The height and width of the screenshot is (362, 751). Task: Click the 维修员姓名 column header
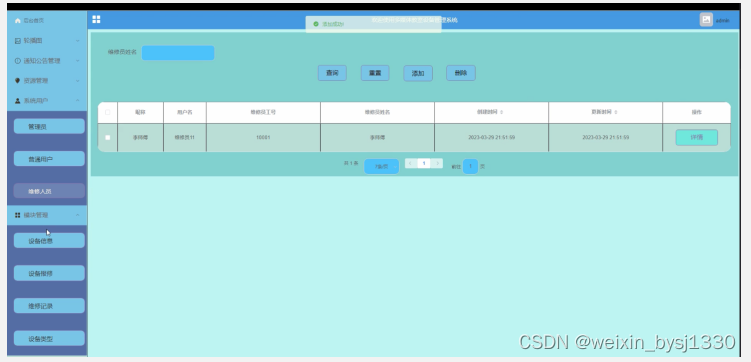coord(377,112)
